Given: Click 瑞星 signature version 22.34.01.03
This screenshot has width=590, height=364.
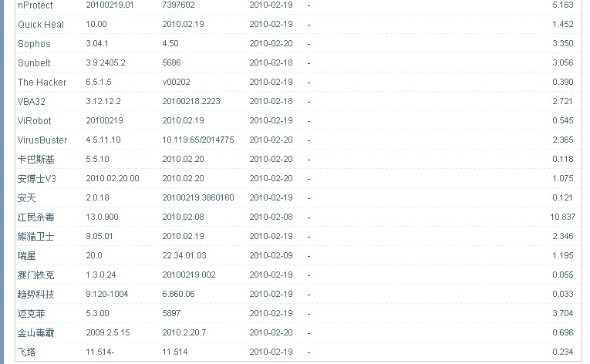Looking at the screenshot, I should pyautogui.click(x=184, y=255).
